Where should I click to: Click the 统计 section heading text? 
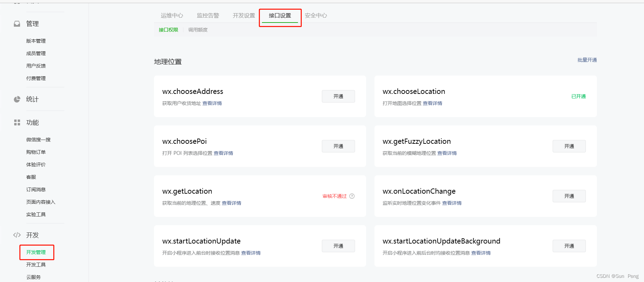[33, 99]
